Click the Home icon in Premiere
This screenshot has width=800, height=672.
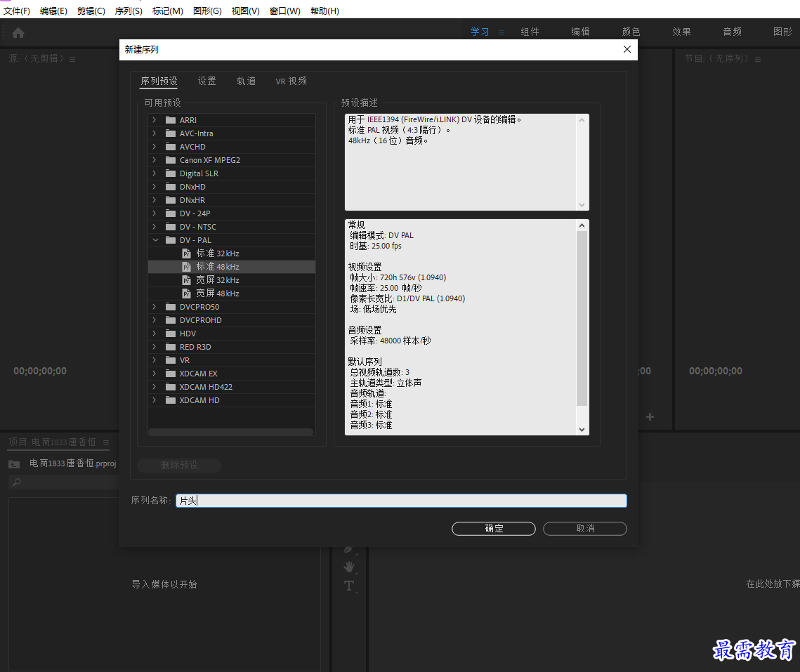click(18, 33)
